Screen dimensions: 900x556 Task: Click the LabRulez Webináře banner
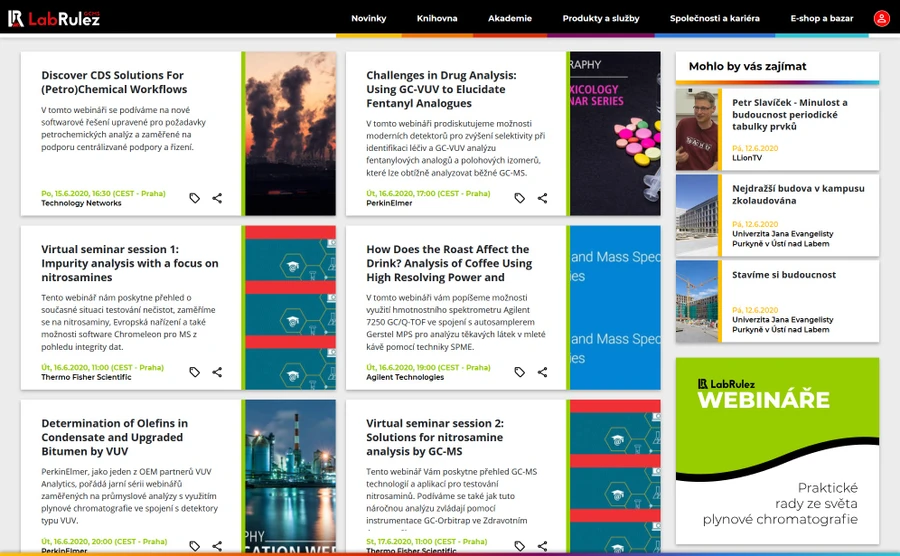[777, 445]
